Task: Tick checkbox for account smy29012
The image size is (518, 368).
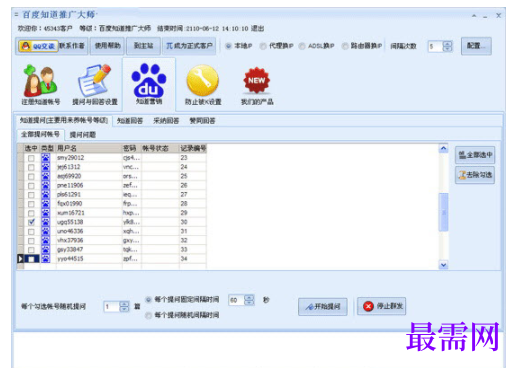Action: point(31,158)
